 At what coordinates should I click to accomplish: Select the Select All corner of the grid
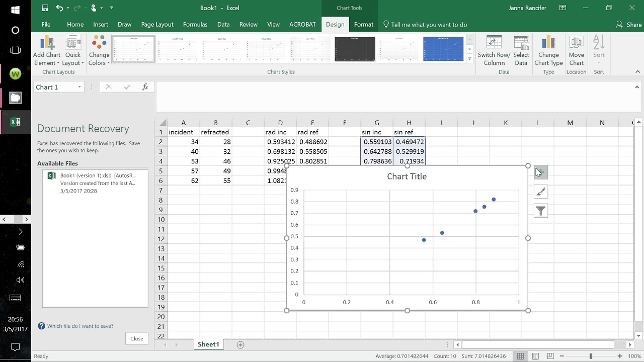click(x=162, y=123)
